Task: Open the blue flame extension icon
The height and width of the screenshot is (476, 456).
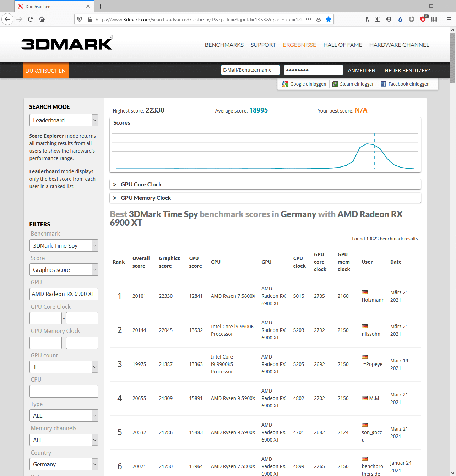Action: (x=400, y=19)
